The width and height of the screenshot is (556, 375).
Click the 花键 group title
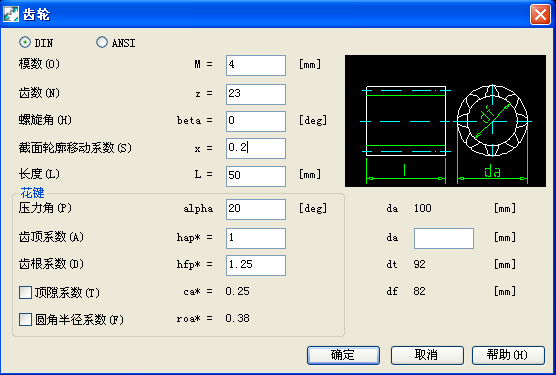click(x=32, y=193)
